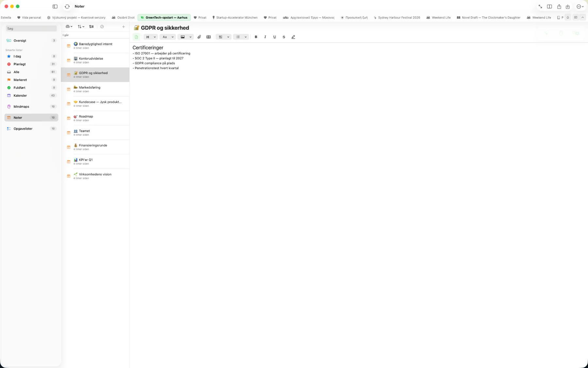Toggle the sidebar panel icon
588x368 pixels.
click(55, 7)
